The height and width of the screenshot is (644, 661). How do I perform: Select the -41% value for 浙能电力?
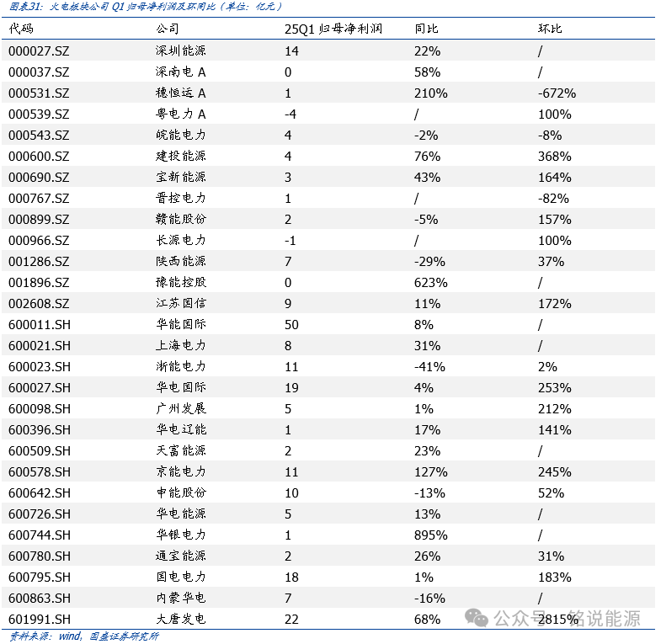point(429,367)
